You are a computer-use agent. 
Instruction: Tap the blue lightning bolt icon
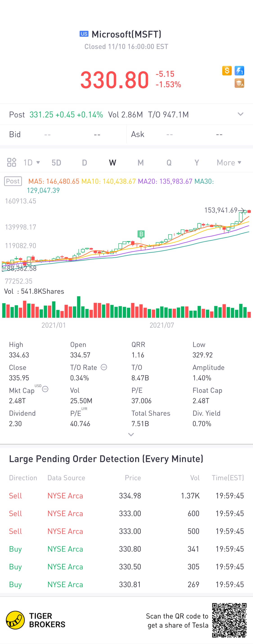click(x=239, y=71)
